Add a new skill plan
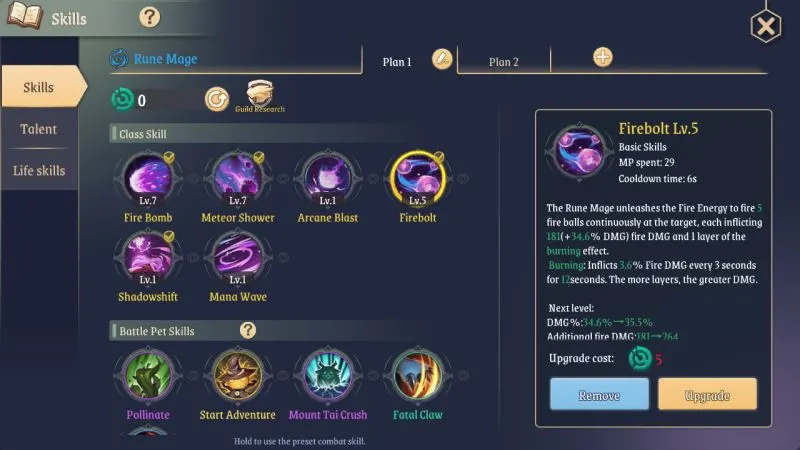 (x=603, y=57)
